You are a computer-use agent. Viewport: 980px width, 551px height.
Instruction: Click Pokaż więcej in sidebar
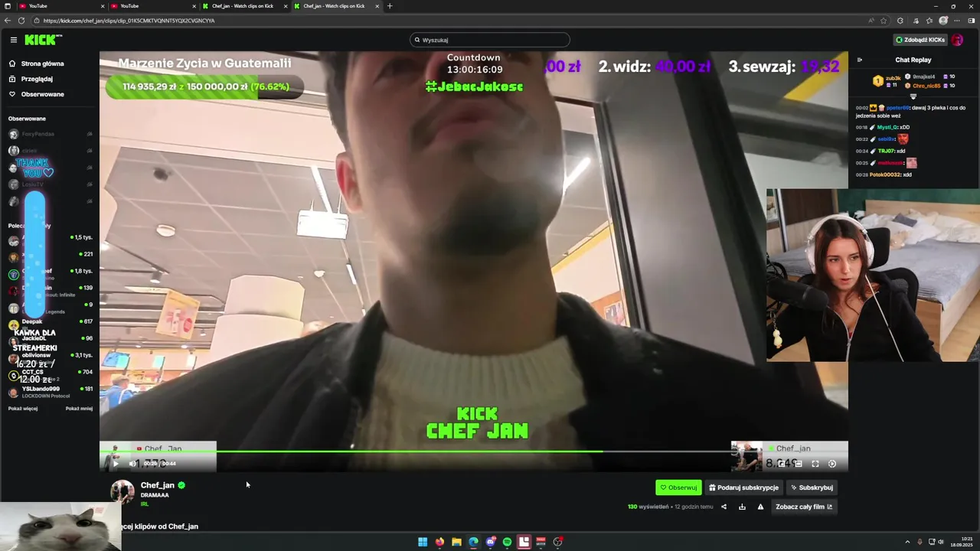pyautogui.click(x=23, y=409)
